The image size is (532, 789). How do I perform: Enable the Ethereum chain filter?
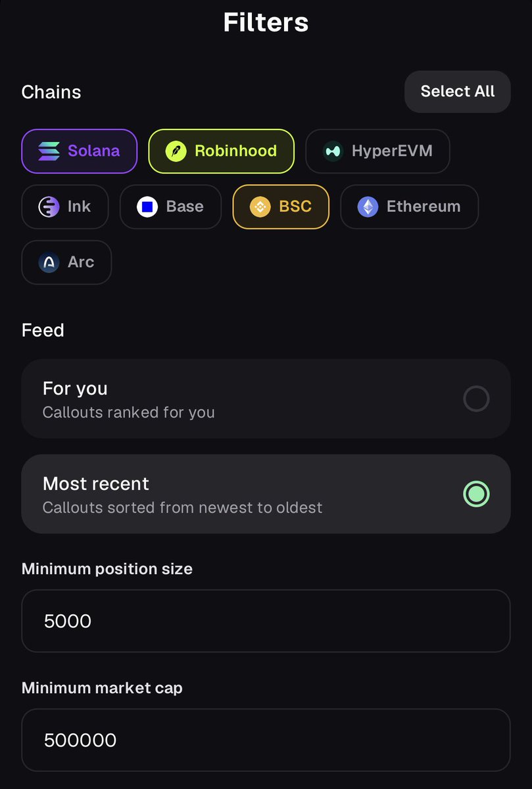[x=409, y=206]
